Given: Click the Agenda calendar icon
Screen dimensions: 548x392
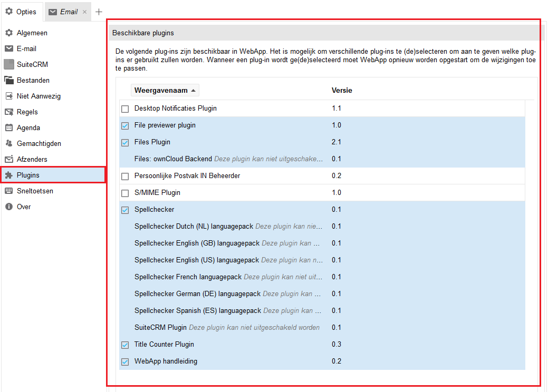Looking at the screenshot, I should tap(9, 128).
